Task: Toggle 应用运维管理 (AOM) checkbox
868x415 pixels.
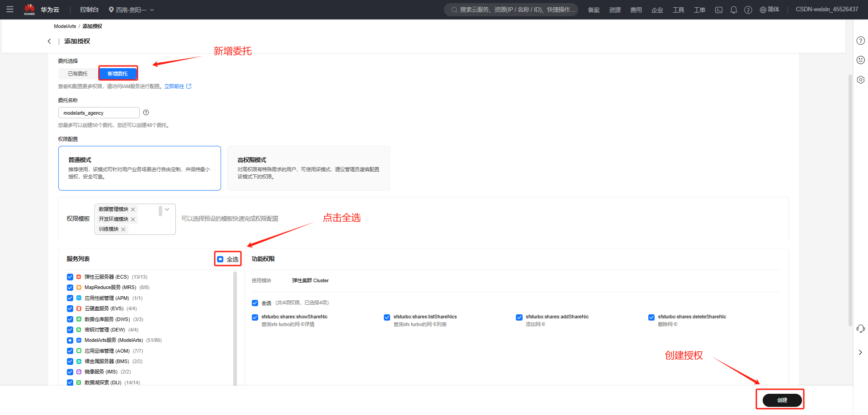Action: pyautogui.click(x=70, y=351)
